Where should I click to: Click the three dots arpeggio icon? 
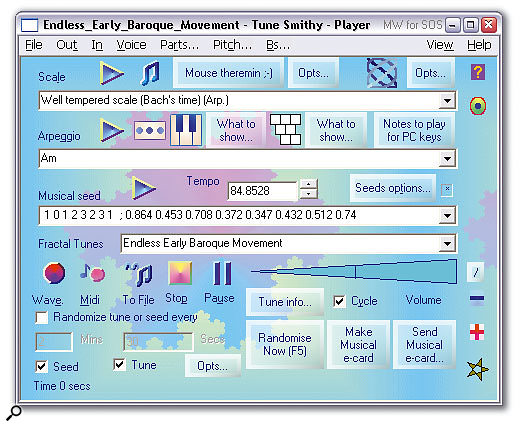pyautogui.click(x=150, y=130)
